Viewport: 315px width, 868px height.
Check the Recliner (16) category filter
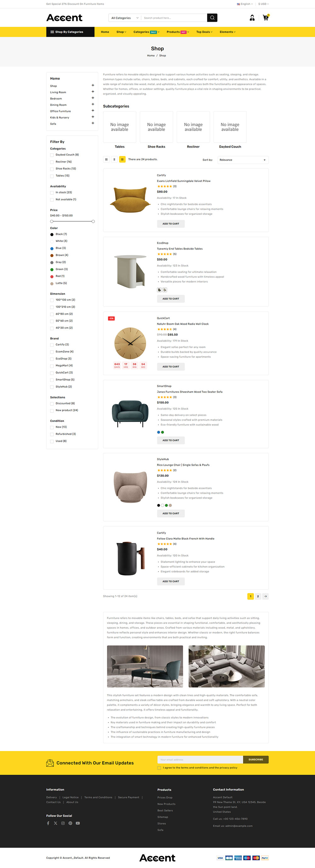tap(52, 162)
